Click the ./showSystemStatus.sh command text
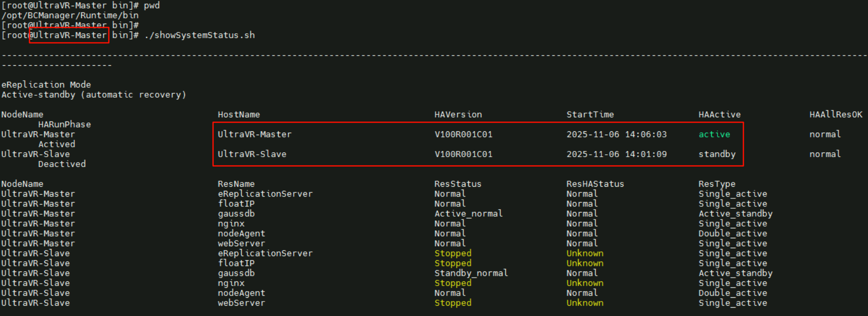This screenshot has height=316, width=868. coord(199,35)
